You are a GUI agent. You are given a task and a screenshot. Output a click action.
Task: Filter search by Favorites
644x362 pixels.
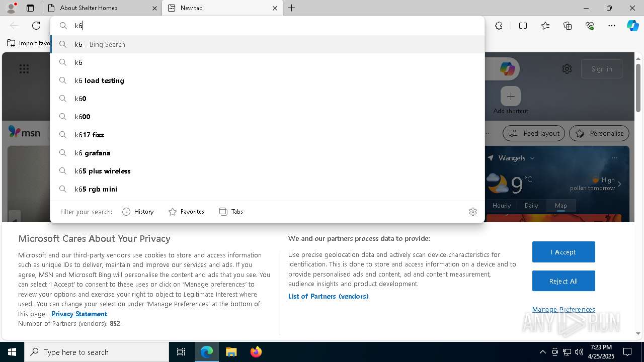(x=186, y=212)
